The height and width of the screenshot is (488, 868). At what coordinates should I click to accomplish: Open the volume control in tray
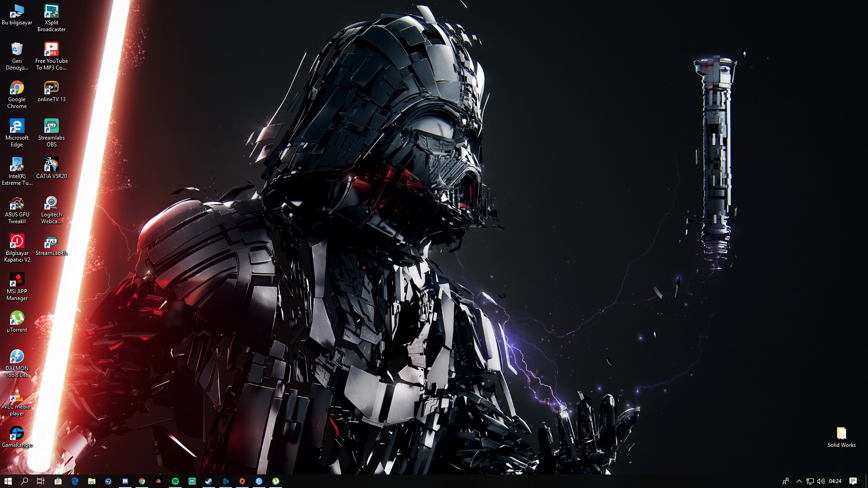tap(821, 481)
